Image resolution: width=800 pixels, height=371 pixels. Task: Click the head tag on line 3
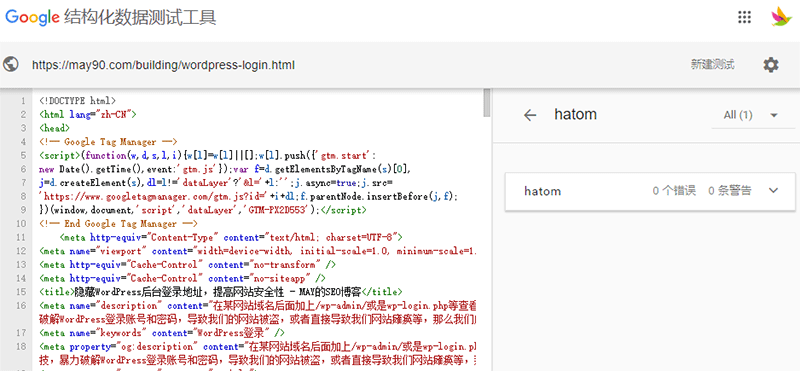[54, 128]
